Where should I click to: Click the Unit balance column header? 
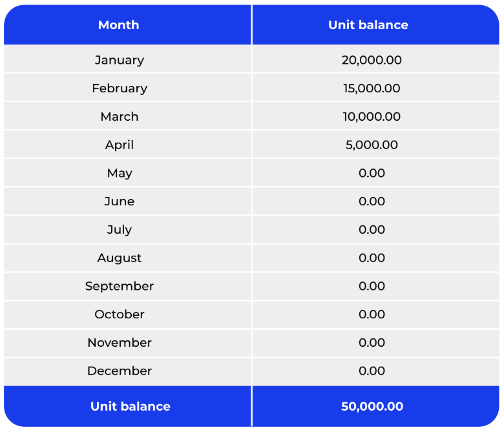point(368,25)
